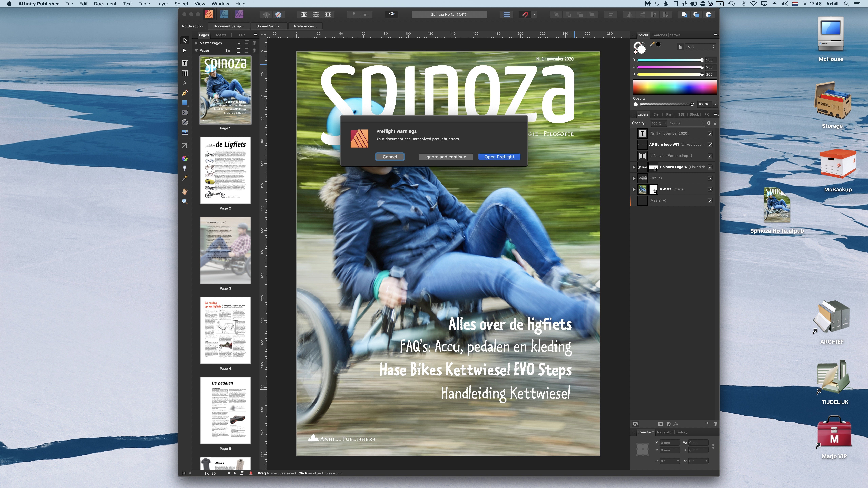Image resolution: width=868 pixels, height=488 pixels.
Task: Toggle visibility of Lifestyle - Wetenschap layer
Action: pos(710,156)
